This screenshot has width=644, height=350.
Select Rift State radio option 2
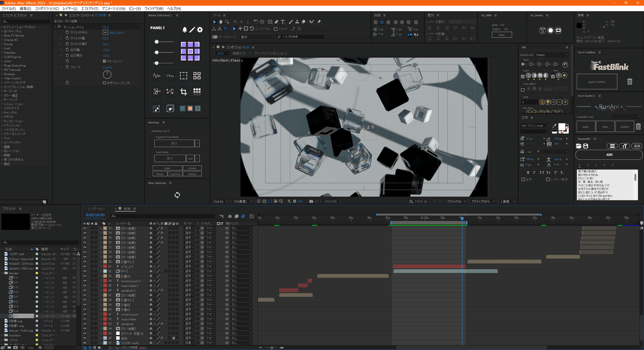pyautogui.click(x=531, y=64)
